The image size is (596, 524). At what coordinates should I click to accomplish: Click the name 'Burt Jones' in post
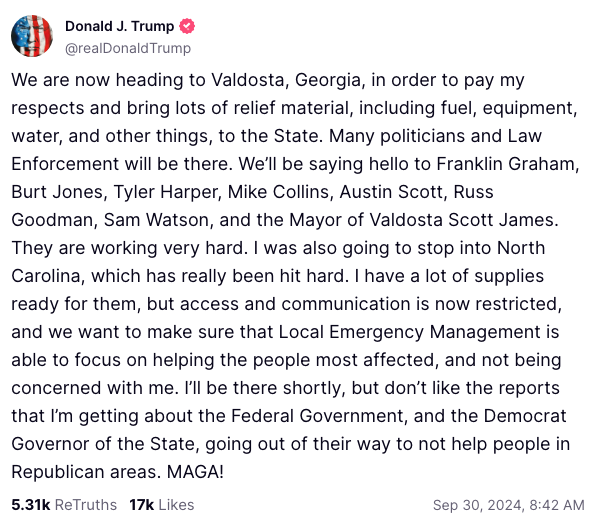point(57,192)
